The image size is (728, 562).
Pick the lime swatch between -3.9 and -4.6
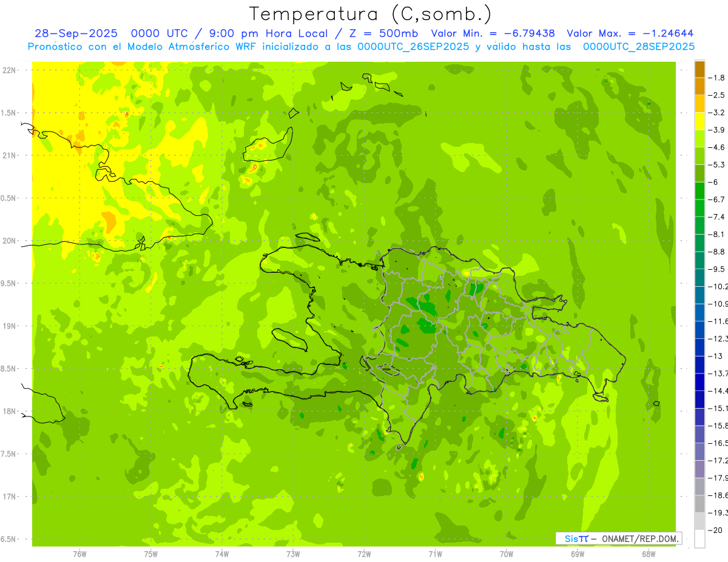coord(699,138)
